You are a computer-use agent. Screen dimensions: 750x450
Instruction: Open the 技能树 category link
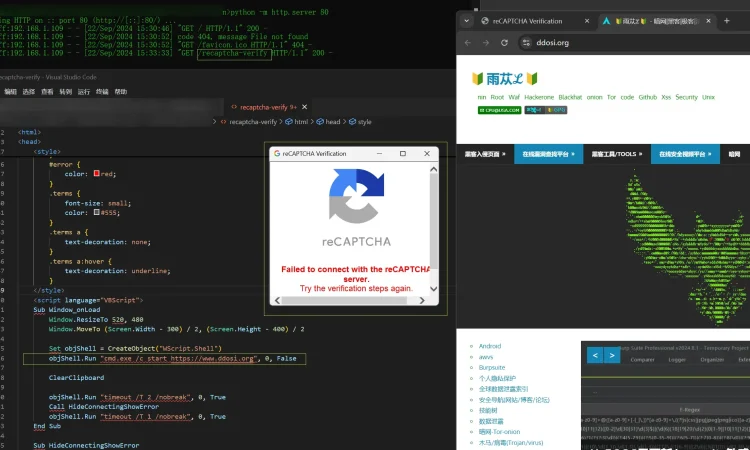click(488, 410)
